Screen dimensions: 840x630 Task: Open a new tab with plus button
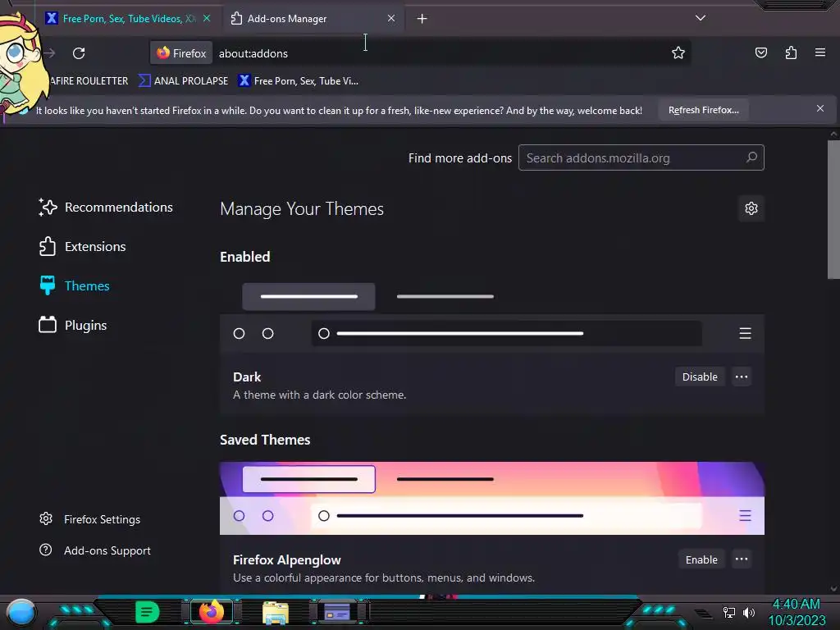(422, 19)
